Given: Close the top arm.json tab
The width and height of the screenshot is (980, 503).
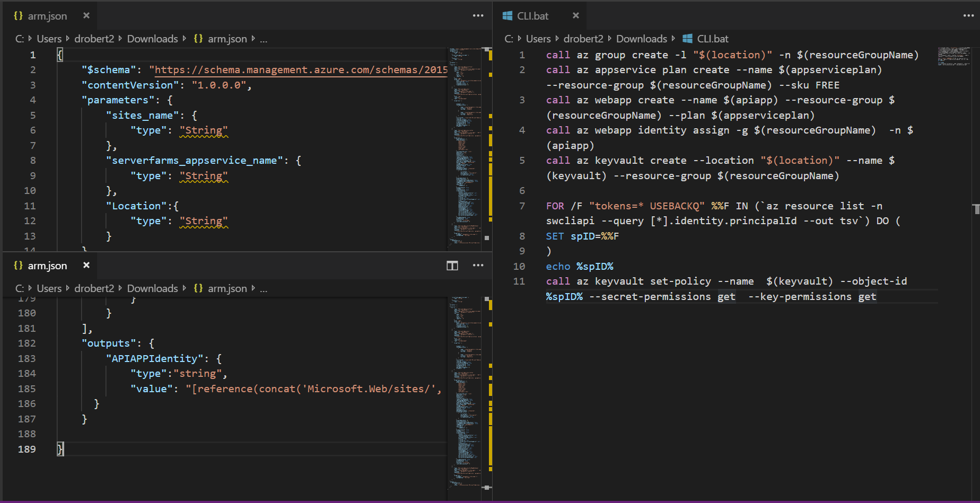Looking at the screenshot, I should tap(86, 16).
